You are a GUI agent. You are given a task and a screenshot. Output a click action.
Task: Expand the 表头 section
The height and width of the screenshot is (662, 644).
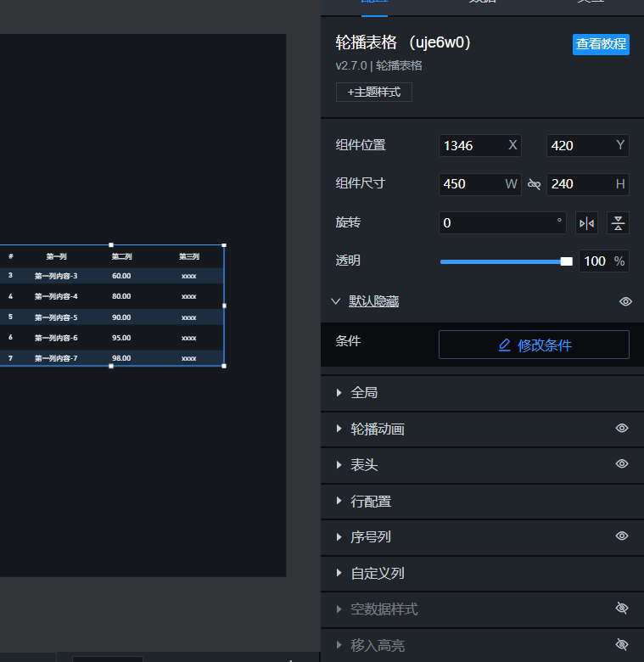pyautogui.click(x=339, y=465)
